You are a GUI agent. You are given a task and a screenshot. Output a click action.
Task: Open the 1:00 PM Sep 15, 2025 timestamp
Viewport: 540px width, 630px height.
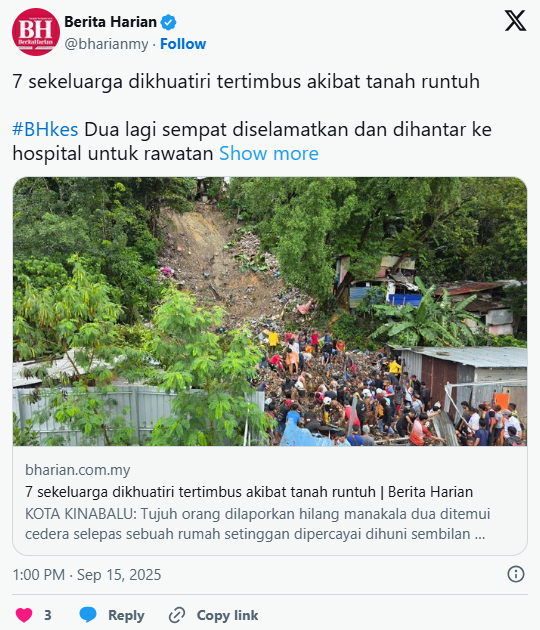click(x=87, y=575)
